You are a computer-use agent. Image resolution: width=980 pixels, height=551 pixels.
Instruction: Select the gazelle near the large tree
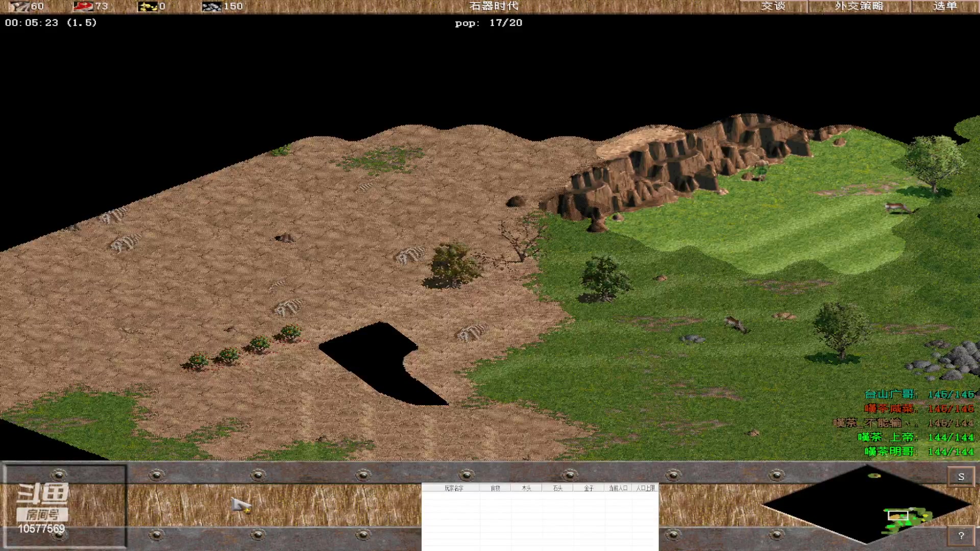[899, 208]
